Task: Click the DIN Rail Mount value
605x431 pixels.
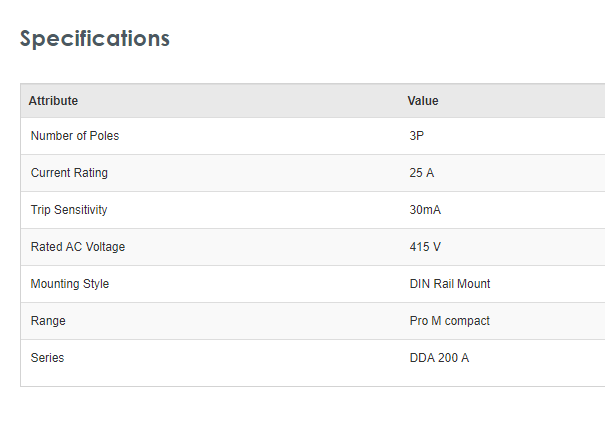Action: pyautogui.click(x=450, y=284)
